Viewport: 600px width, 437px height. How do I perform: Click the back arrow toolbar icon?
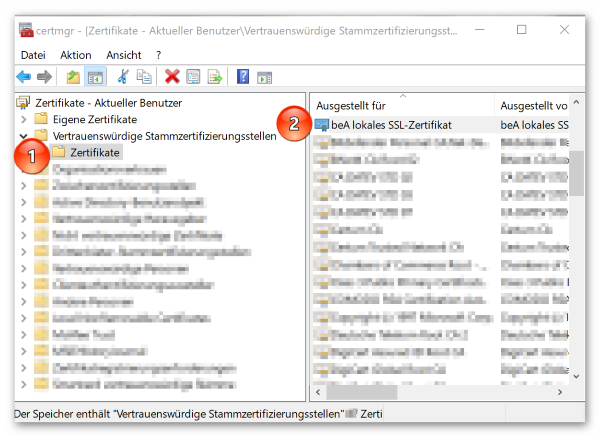(23, 77)
